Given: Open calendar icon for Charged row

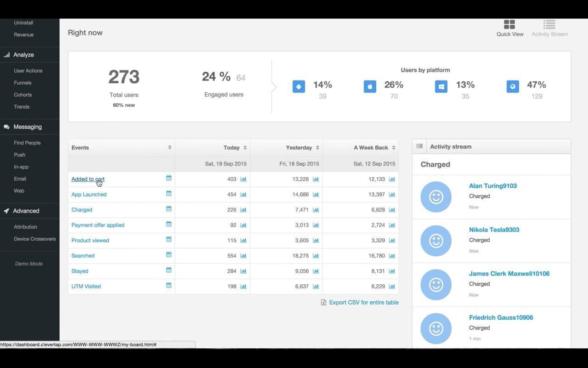Looking at the screenshot, I should coord(169,209).
